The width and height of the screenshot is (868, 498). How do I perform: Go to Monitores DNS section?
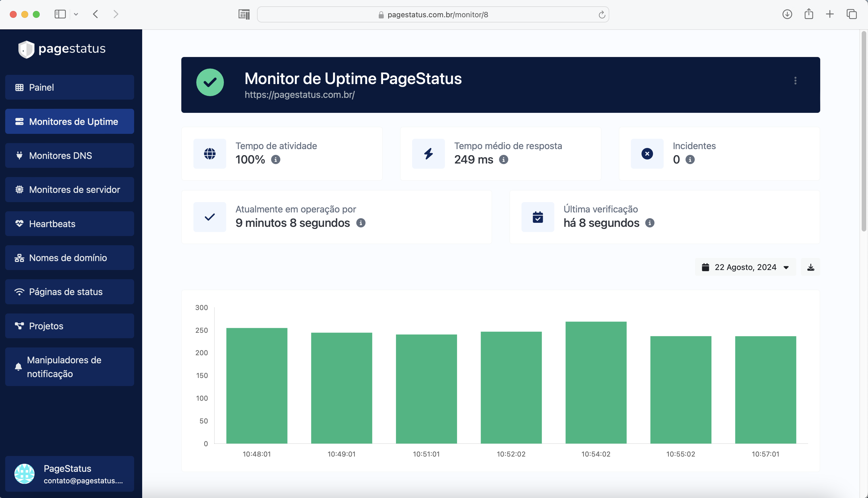click(70, 156)
